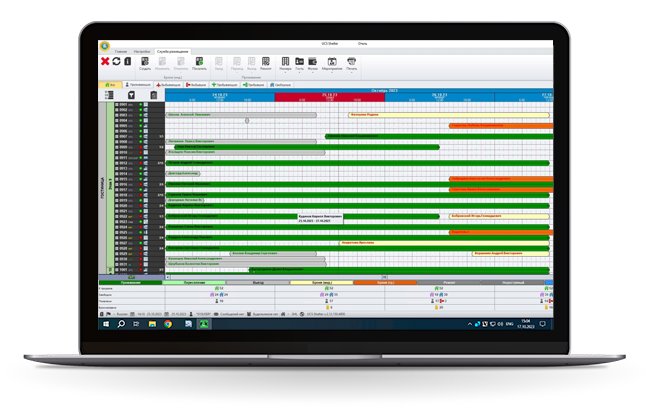The width and height of the screenshot is (650, 412).
Task: Click the taskbar search magnifier icon
Action: coord(121,324)
